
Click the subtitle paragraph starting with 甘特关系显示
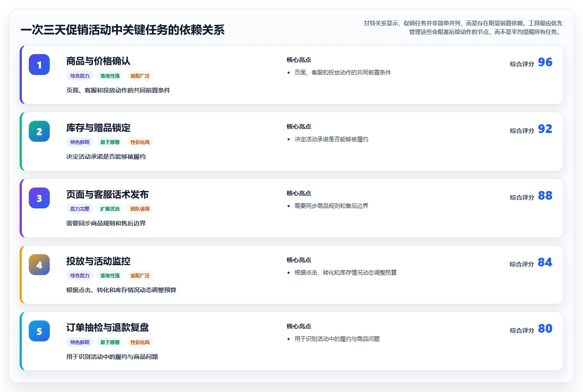(x=463, y=27)
